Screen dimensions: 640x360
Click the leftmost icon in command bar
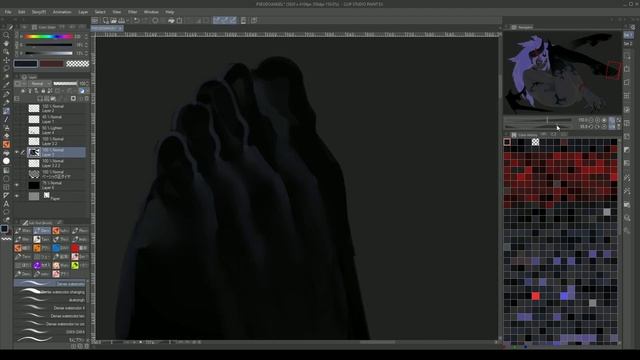click(95, 20)
